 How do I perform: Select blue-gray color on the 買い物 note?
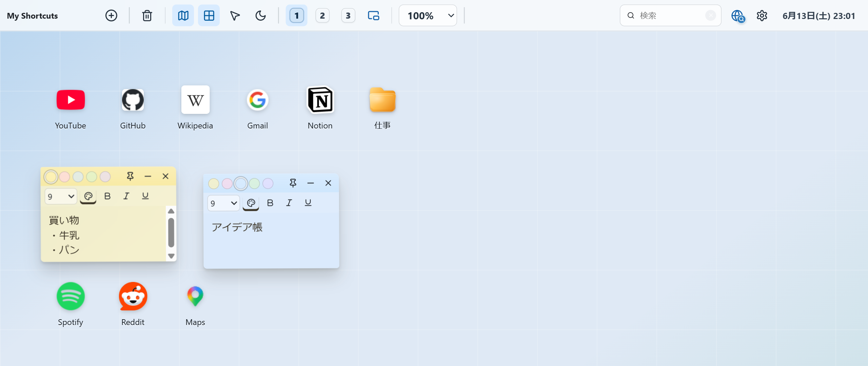coord(78,177)
